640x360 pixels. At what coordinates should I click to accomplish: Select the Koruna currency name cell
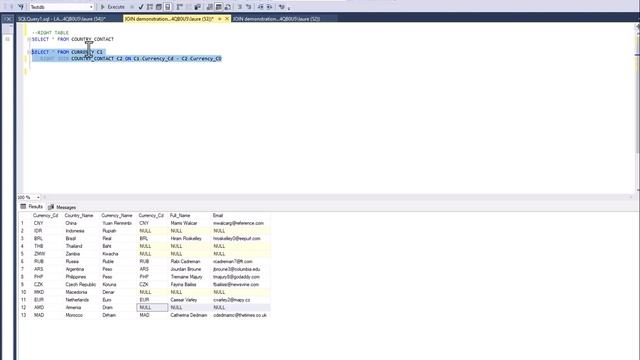[x=118, y=284]
